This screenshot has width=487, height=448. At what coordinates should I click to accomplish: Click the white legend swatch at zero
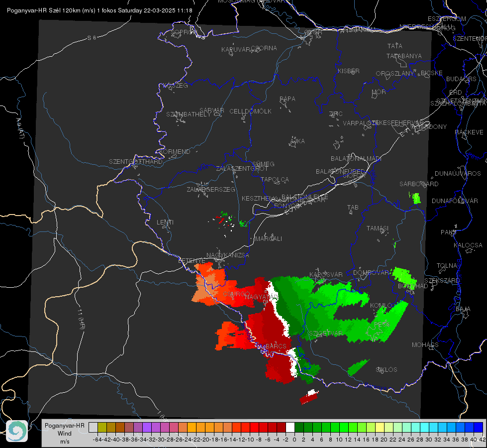[x=290, y=427]
